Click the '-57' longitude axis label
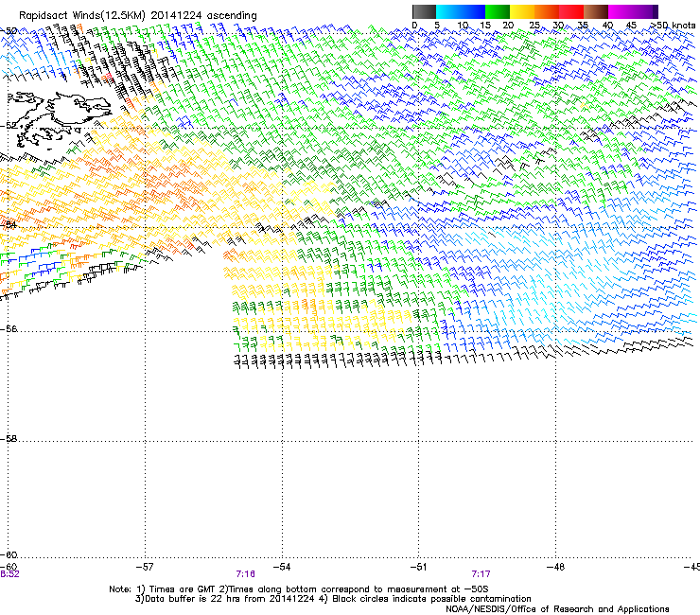 click(x=145, y=567)
